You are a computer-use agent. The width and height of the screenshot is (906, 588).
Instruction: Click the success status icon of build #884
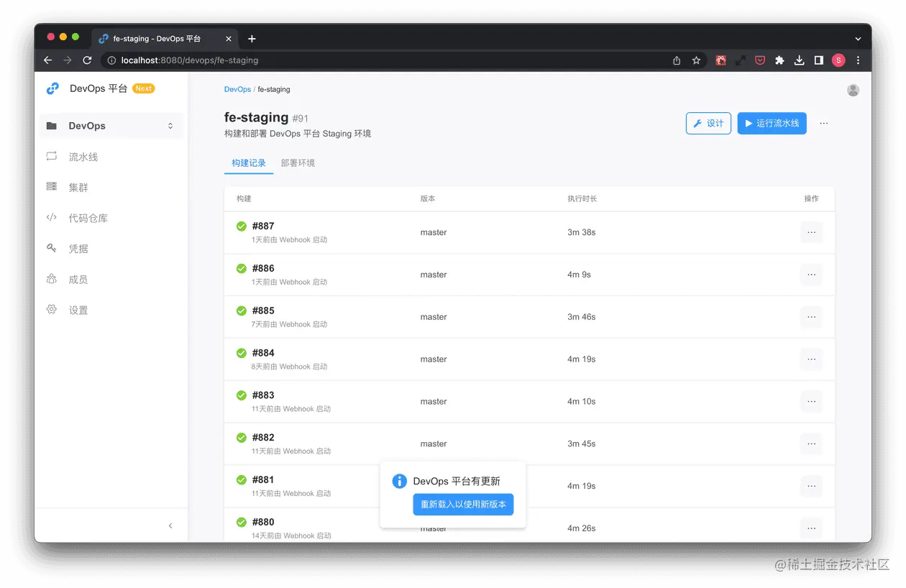(242, 353)
